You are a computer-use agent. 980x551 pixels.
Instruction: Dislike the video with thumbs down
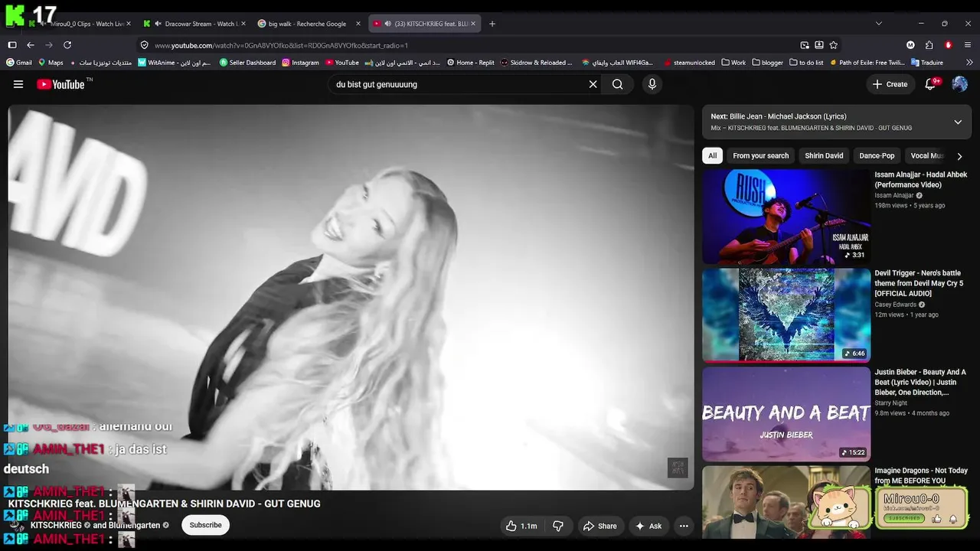pyautogui.click(x=558, y=526)
